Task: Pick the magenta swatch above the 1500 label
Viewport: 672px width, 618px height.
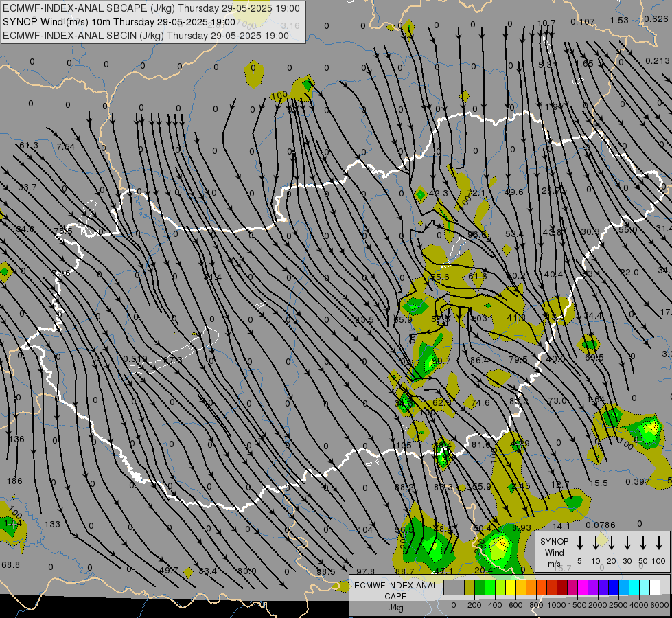Action: (x=583, y=588)
